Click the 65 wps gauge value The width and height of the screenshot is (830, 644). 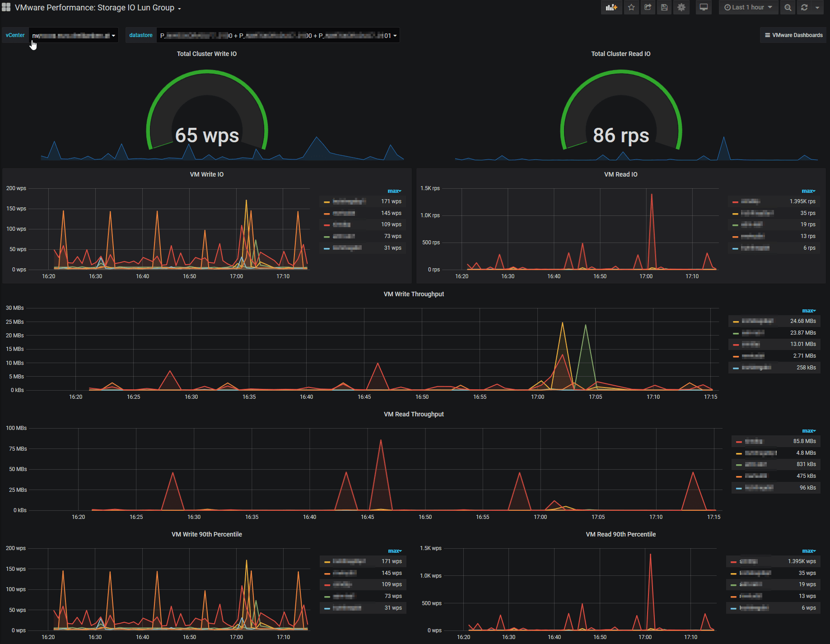(x=207, y=135)
